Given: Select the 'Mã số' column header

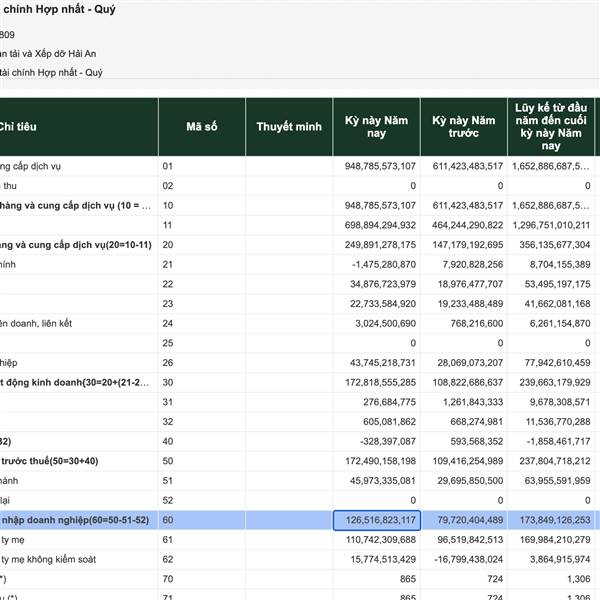Looking at the screenshot, I should tap(202, 127).
